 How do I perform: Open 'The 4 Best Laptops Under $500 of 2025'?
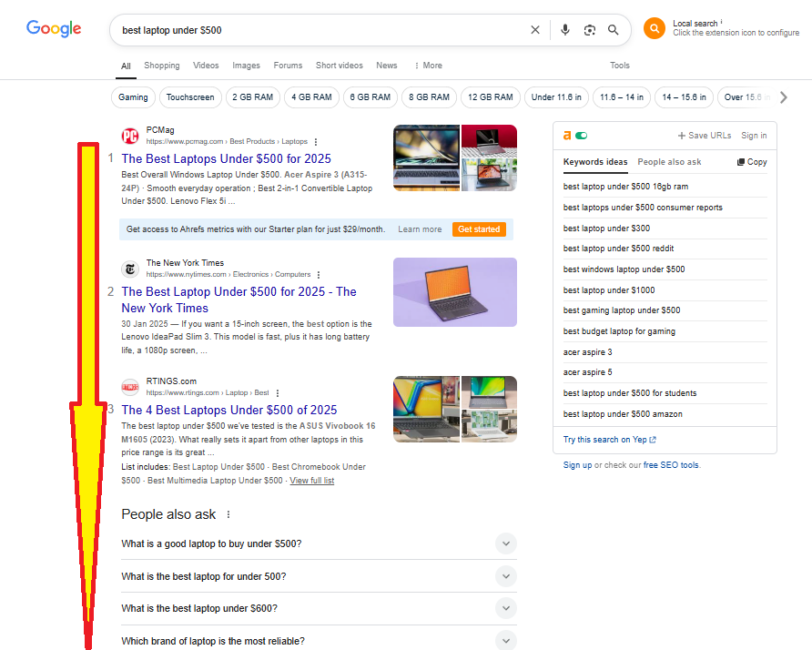pos(228,411)
